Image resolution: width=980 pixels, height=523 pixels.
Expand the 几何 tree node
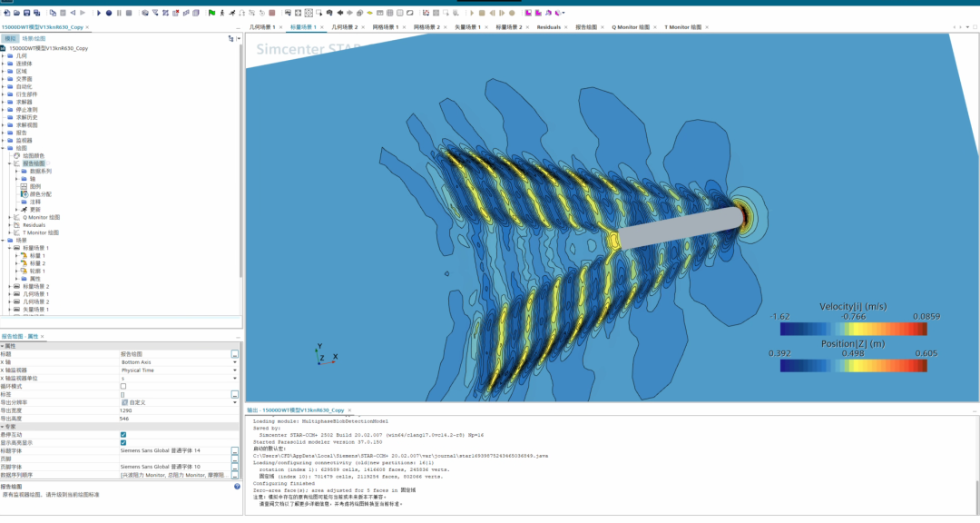pos(3,55)
